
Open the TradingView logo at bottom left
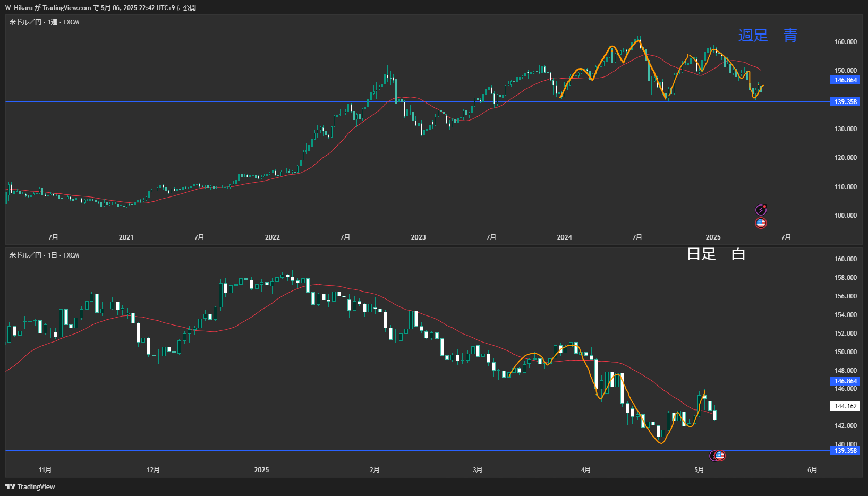(30, 486)
